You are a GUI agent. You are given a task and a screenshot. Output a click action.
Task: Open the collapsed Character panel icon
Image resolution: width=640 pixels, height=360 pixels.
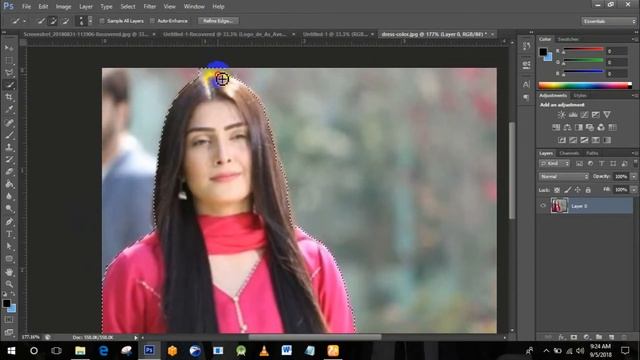526,84
